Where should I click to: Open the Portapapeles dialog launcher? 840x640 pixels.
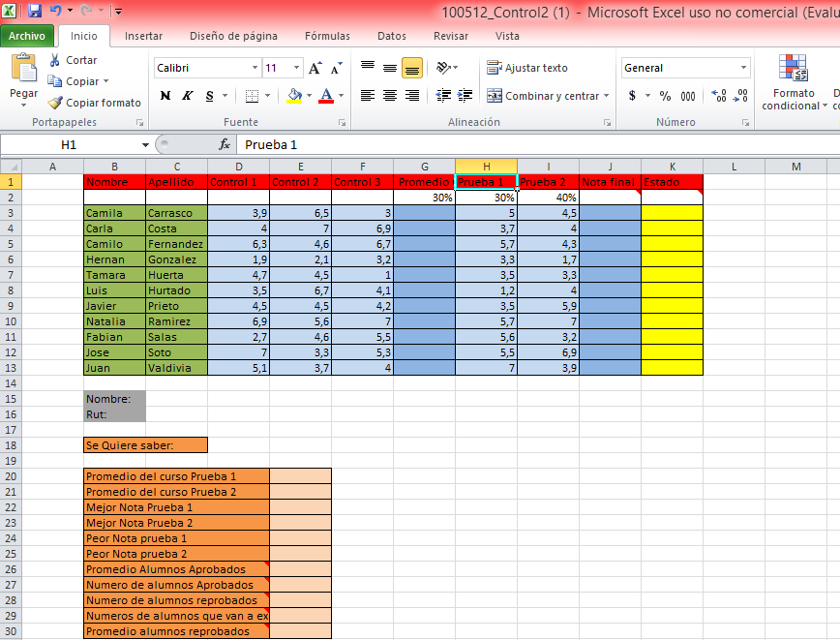139,123
